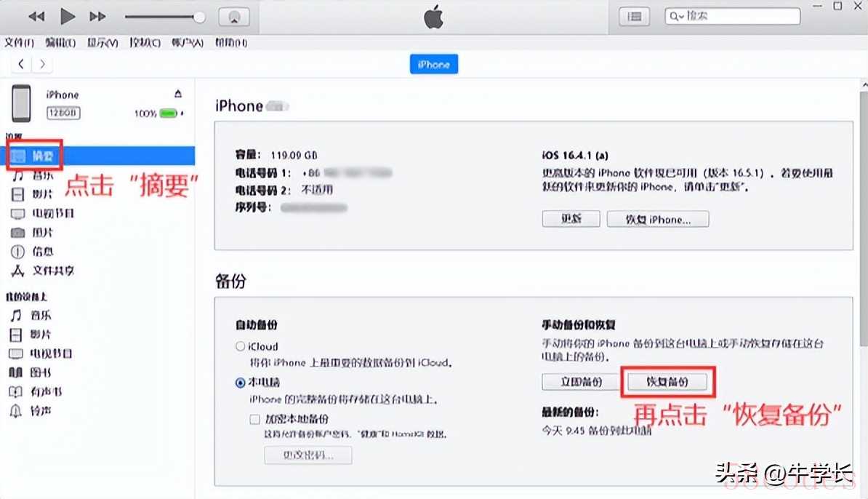This screenshot has width=868, height=499.
Task: Click the blue iPhone device tab
Action: tap(433, 64)
